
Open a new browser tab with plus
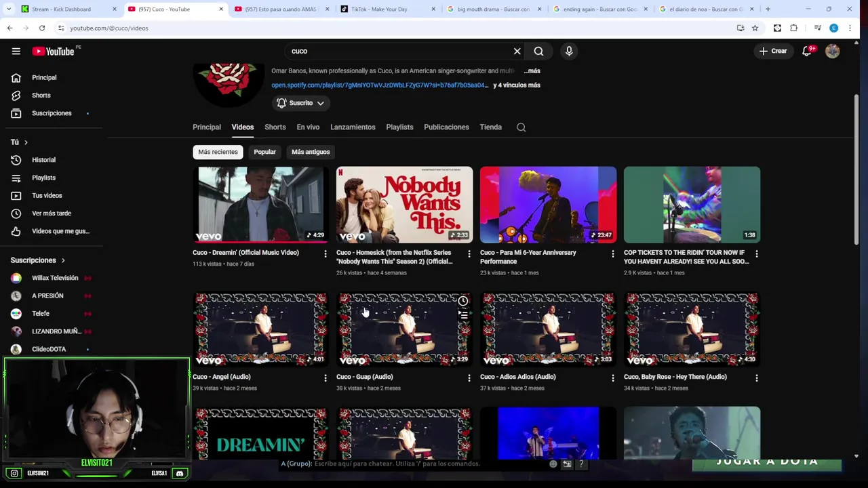[768, 9]
